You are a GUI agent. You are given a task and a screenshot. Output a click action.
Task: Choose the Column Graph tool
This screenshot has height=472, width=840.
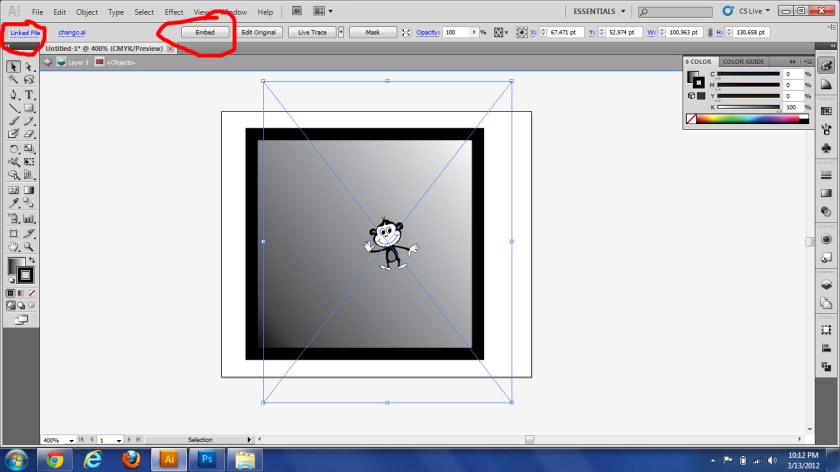[x=29, y=219]
